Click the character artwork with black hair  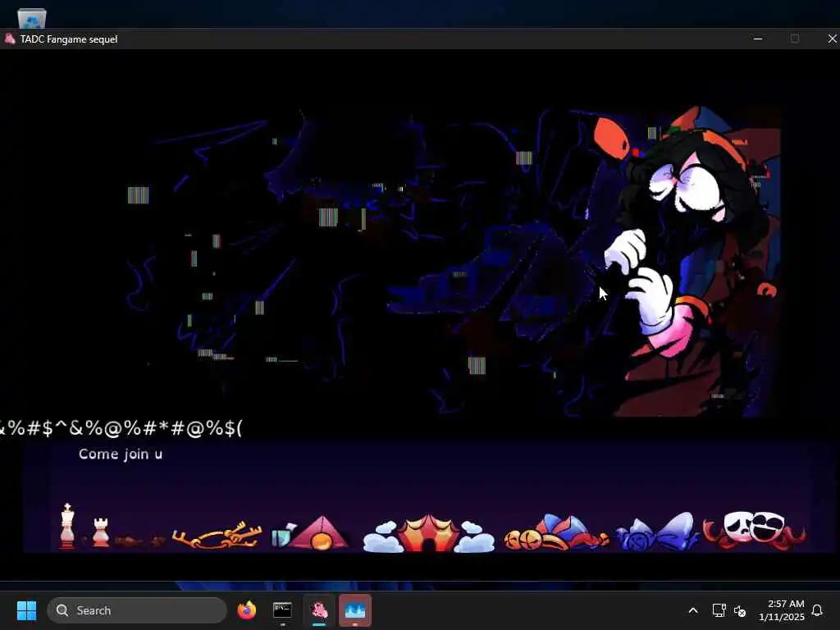pyautogui.click(x=691, y=262)
